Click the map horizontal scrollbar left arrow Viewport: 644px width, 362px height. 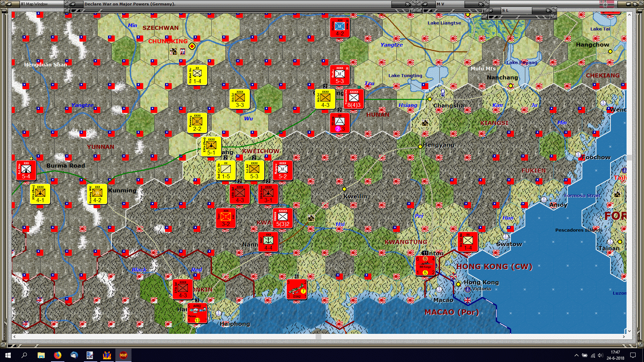(x=14, y=337)
